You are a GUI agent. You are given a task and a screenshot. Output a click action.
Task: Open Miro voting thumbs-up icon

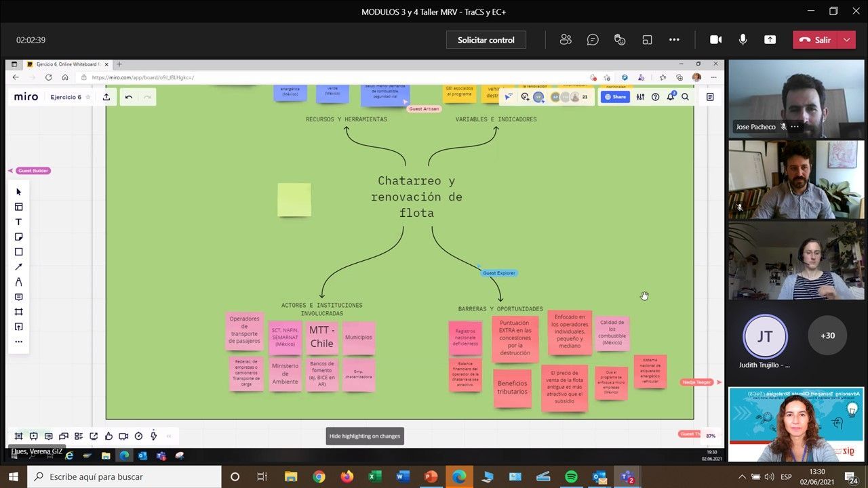[108, 436]
